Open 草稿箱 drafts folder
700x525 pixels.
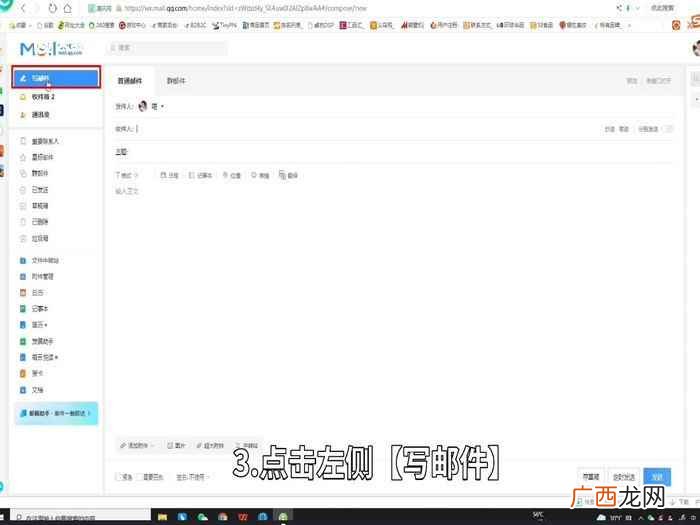click(x=39, y=206)
